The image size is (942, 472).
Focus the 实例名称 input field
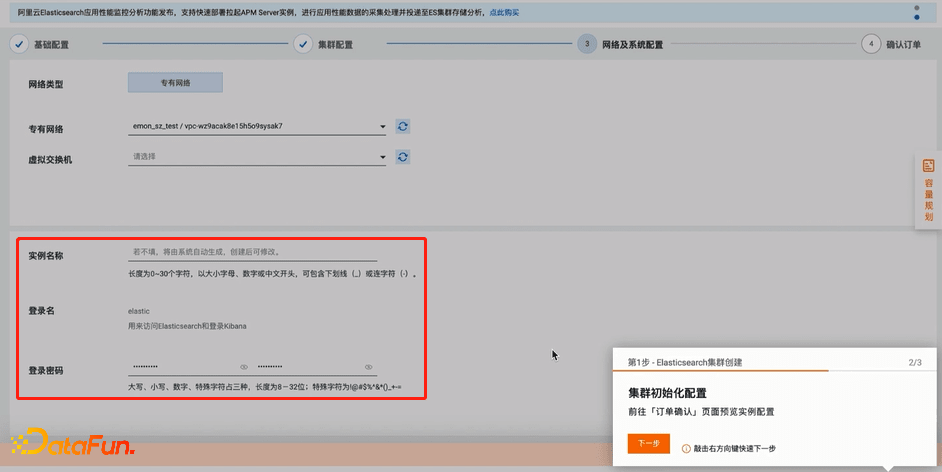tap(252, 252)
